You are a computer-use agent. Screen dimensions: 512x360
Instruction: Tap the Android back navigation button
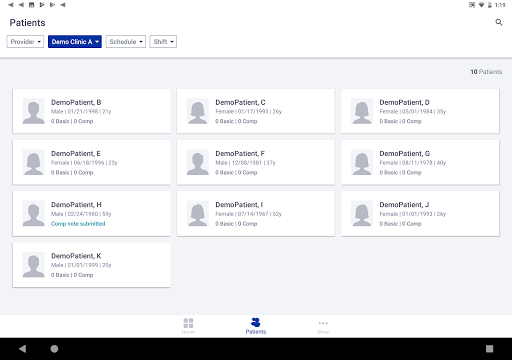pos(22,349)
